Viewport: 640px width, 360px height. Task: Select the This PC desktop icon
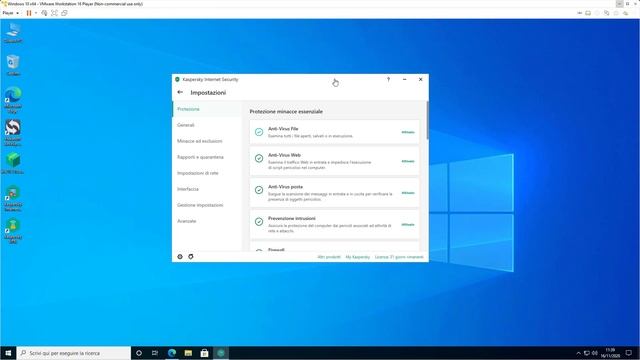click(x=13, y=33)
